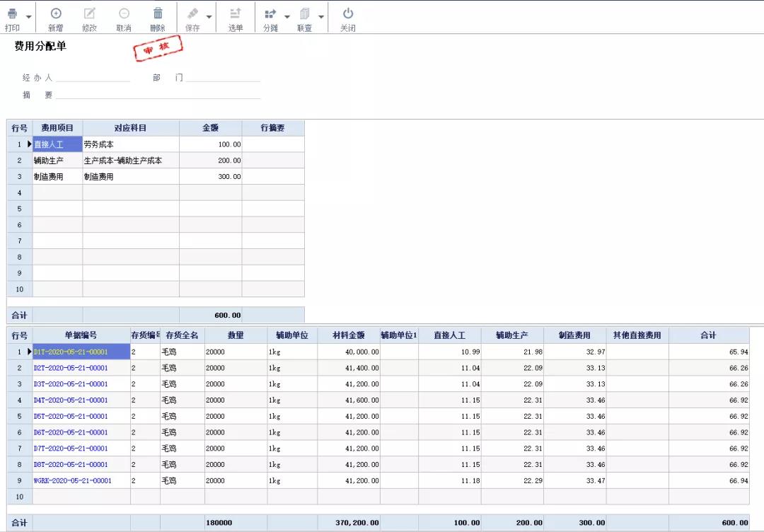This screenshot has width=764, height=532.
Task: Click the 修改 (Edit) toolbar icon
Action: click(x=89, y=14)
